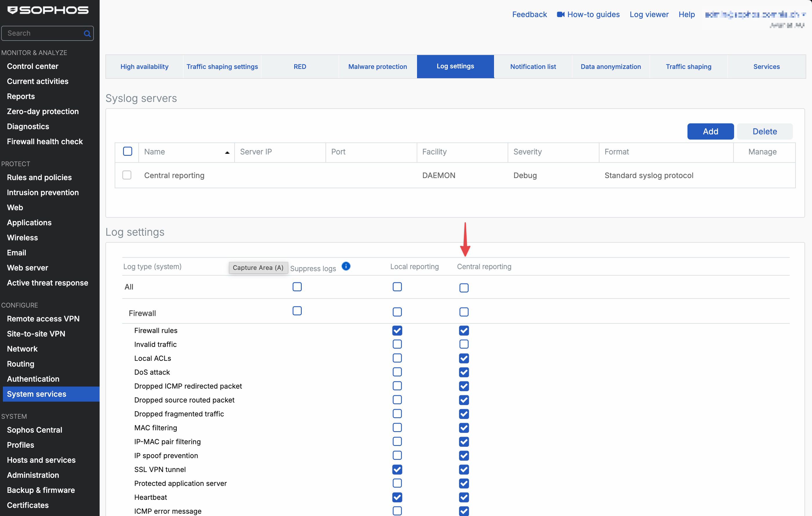Select System services in sidebar

(x=51, y=394)
